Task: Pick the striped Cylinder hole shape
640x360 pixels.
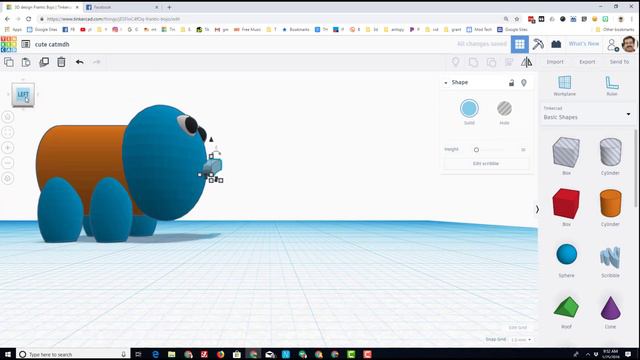Action: point(611,152)
